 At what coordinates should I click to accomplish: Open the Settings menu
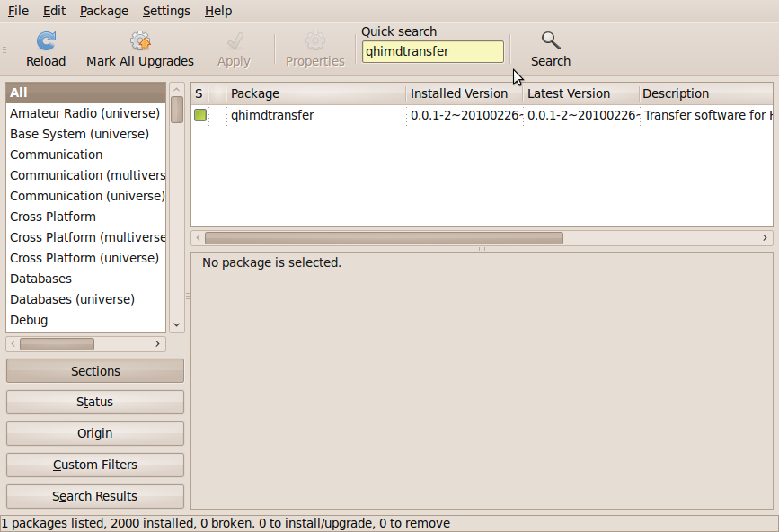tap(166, 11)
